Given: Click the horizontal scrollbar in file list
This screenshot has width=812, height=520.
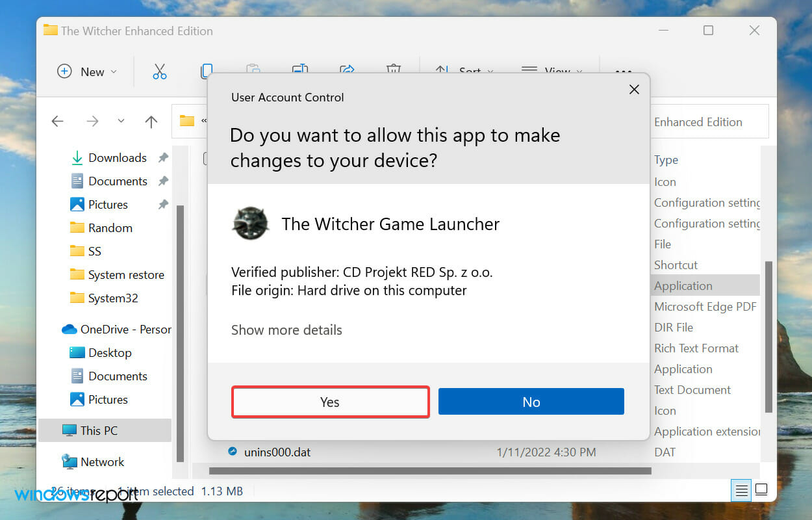Looking at the screenshot, I should click(x=430, y=471).
